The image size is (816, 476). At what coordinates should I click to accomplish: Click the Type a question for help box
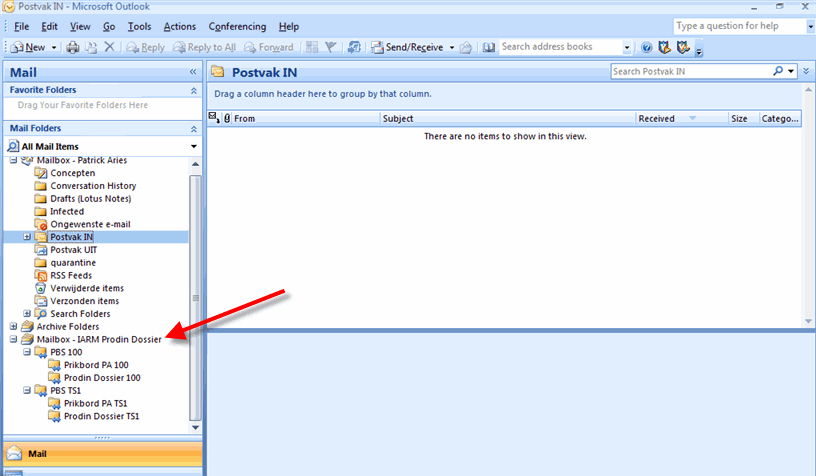pyautogui.click(x=739, y=26)
